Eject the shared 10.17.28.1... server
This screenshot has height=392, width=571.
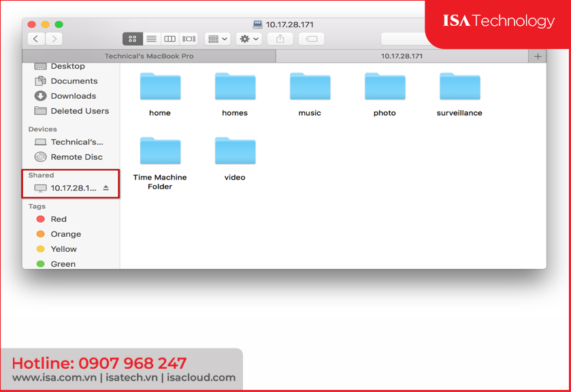pyautogui.click(x=106, y=188)
